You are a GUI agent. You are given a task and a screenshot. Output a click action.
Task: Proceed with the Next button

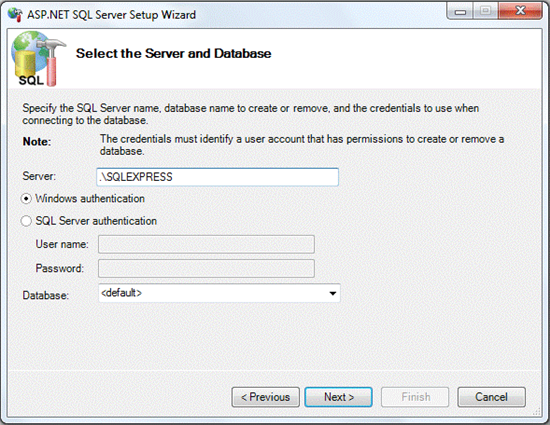(338, 397)
